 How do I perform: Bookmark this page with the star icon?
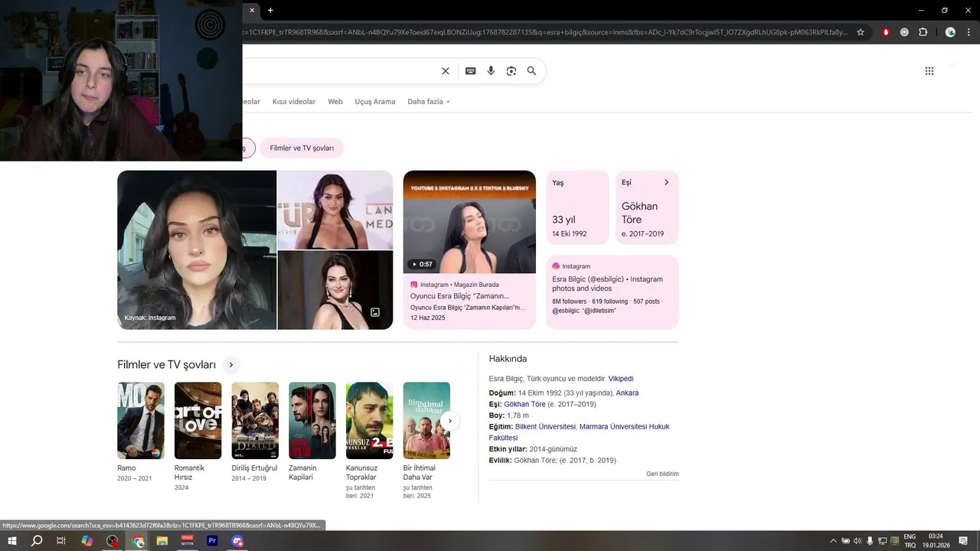tap(861, 32)
